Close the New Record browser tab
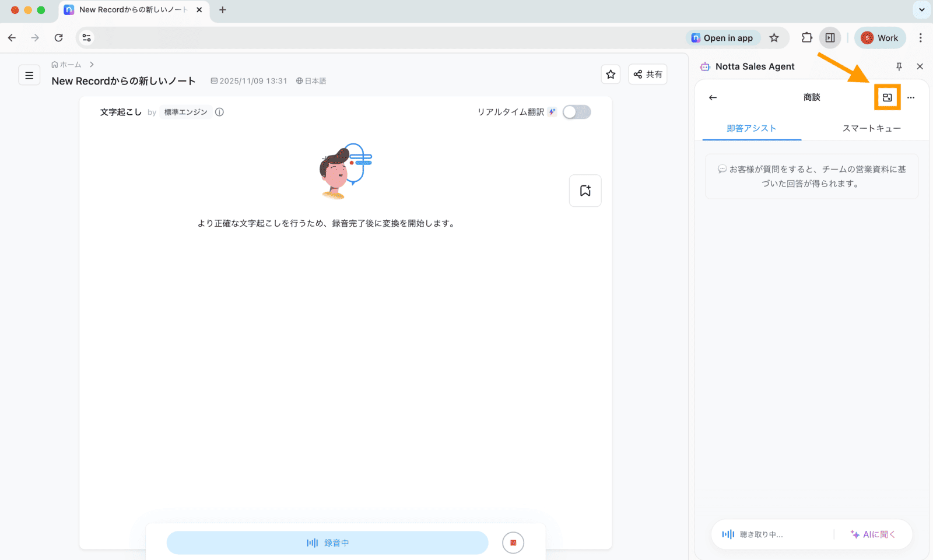This screenshot has height=560, width=933. 199,10
